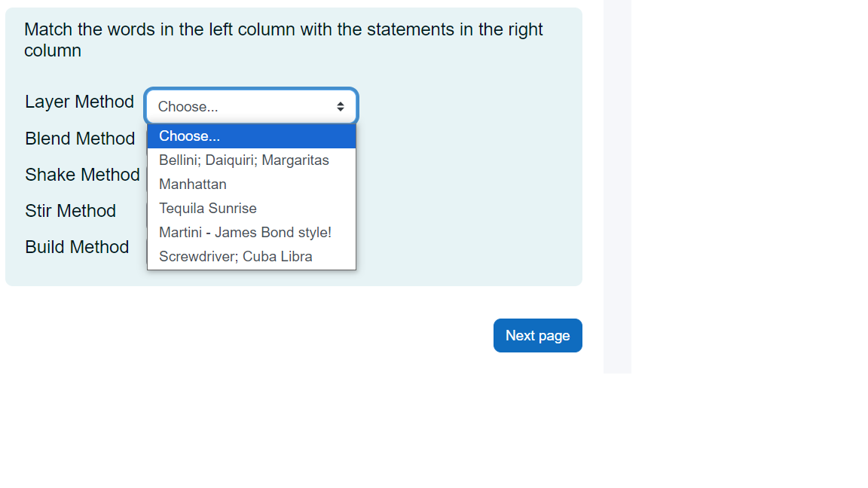The image size is (868, 488).
Task: Choose "Martini - James Bond style!" option
Action: point(245,232)
